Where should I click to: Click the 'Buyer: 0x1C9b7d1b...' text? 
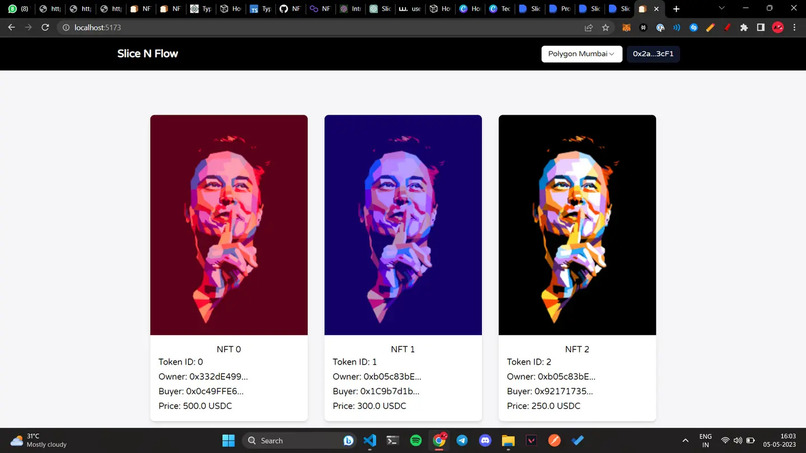click(x=376, y=391)
